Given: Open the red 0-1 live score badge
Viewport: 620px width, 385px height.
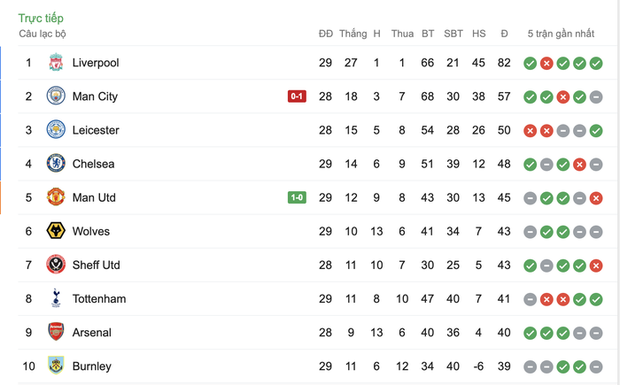Looking at the screenshot, I should coord(297,96).
